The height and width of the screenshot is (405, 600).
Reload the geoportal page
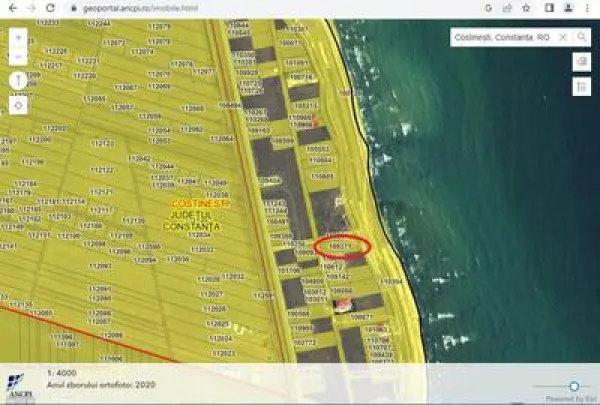51,8
